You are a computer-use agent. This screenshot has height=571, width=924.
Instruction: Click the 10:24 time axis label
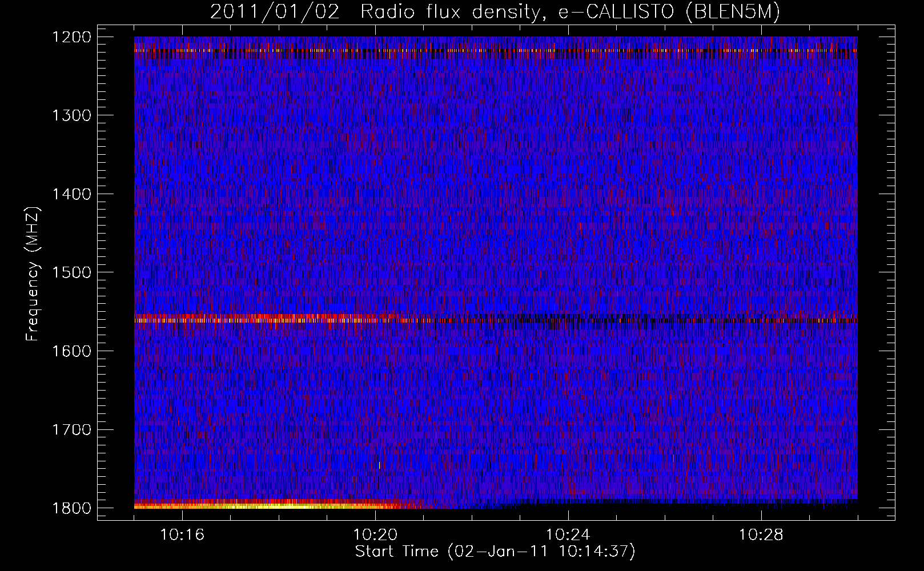(568, 535)
